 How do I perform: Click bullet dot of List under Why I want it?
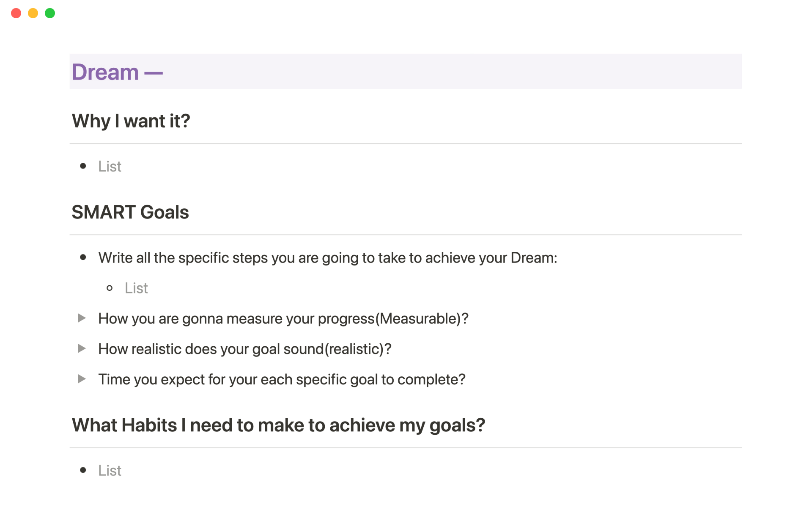click(x=83, y=166)
